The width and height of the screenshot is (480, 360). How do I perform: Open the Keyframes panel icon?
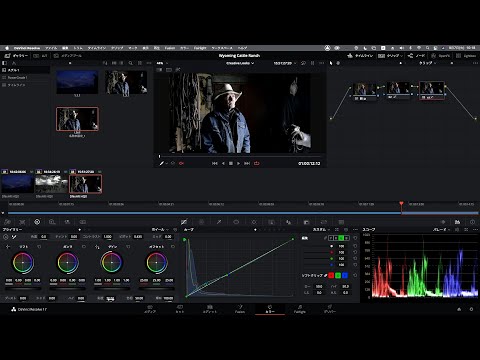[443, 222]
